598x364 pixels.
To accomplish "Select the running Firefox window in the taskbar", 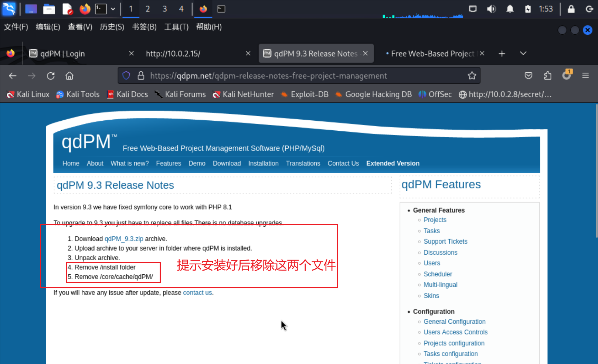I will [x=203, y=9].
